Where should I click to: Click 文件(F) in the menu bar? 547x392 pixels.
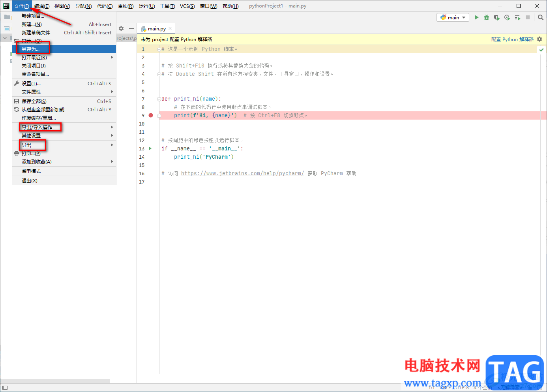pyautogui.click(x=22, y=6)
